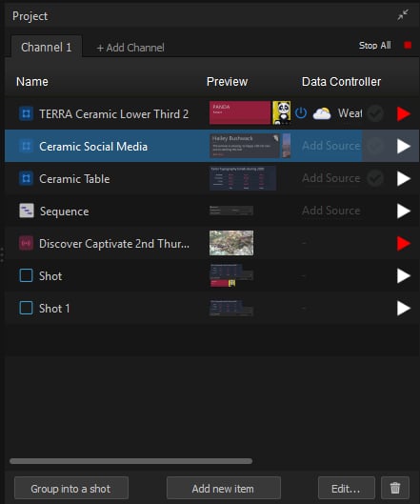Viewport: 420px width, 504px height.
Task: Play the Ceramic Social Media item
Action: (x=404, y=147)
